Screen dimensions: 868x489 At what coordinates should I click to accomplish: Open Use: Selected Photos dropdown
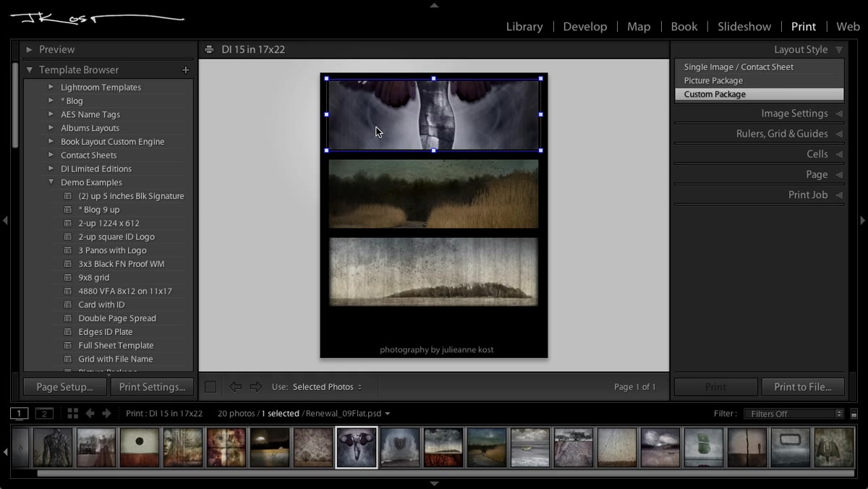pos(327,387)
